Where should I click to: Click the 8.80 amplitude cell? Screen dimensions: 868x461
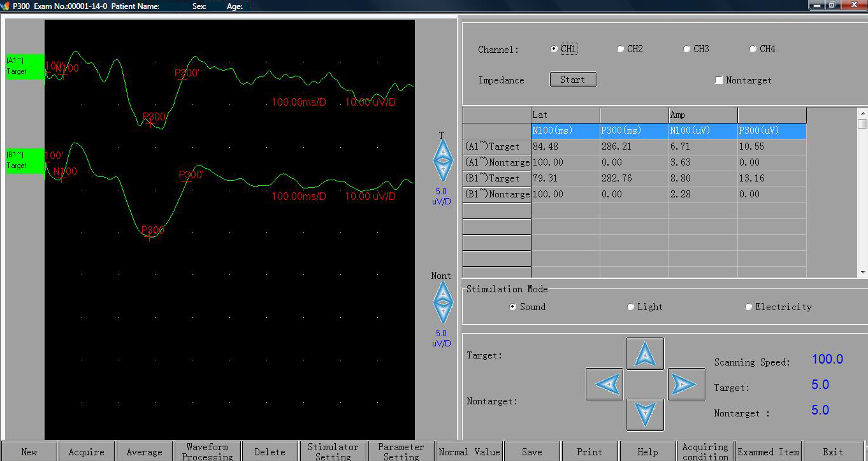click(704, 178)
